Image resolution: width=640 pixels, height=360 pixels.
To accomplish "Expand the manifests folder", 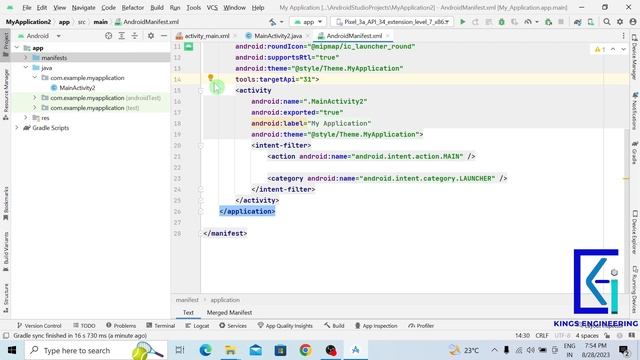I will (x=26, y=58).
